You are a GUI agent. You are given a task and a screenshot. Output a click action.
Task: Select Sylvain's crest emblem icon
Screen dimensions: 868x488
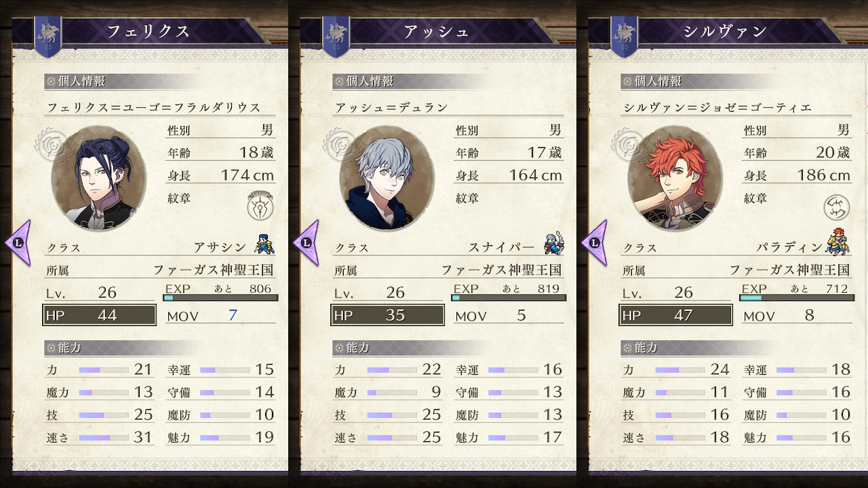pyautogui.click(x=837, y=206)
